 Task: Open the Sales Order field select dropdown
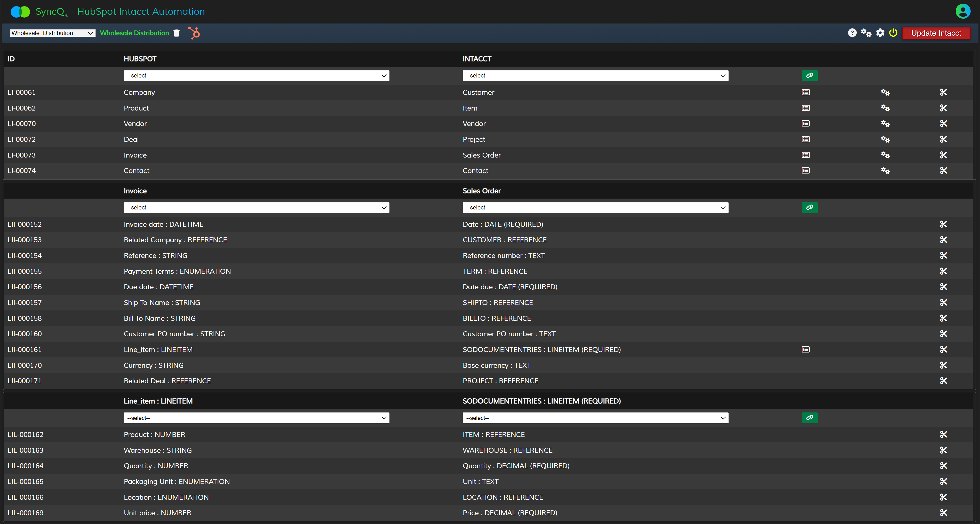(x=595, y=208)
